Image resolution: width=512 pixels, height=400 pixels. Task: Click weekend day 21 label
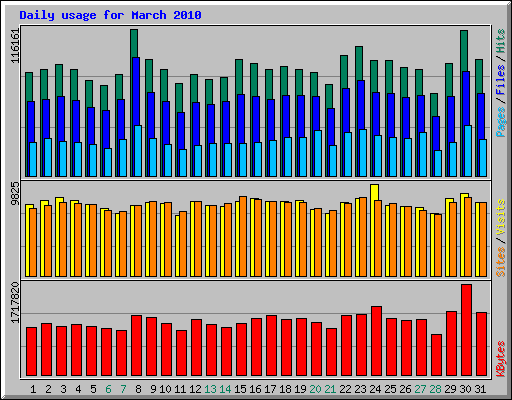point(330,389)
